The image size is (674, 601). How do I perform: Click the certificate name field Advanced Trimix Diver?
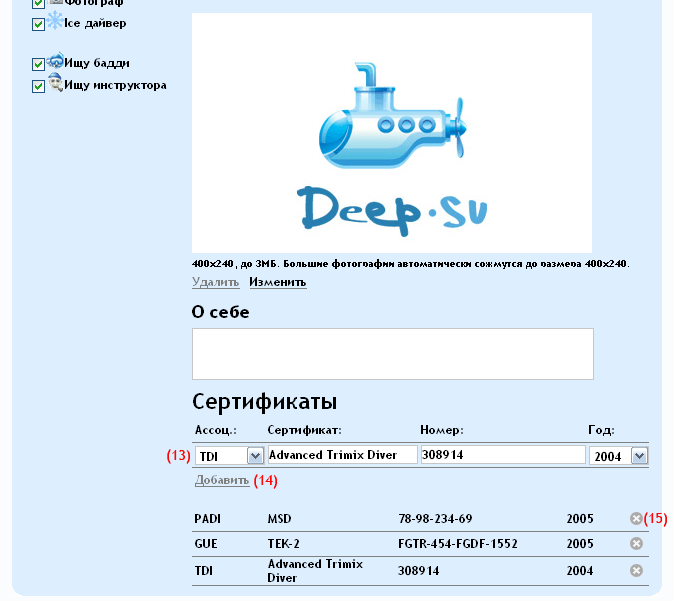[x=343, y=455]
